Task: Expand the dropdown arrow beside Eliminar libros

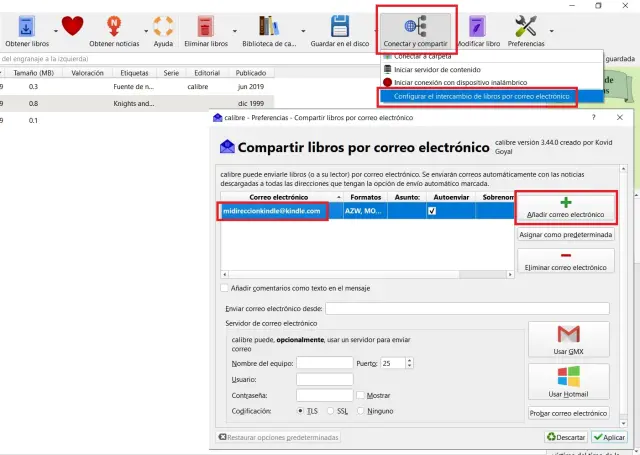Action: 237,30
